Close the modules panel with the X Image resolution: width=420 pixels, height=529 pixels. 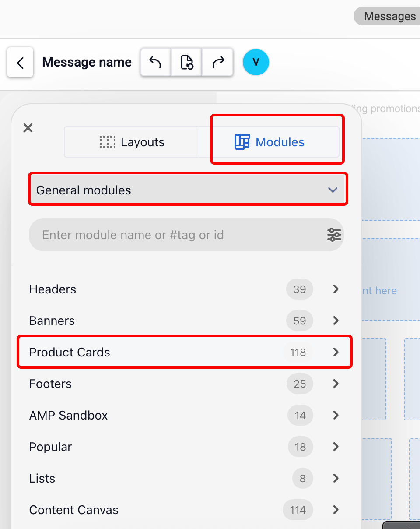(28, 128)
